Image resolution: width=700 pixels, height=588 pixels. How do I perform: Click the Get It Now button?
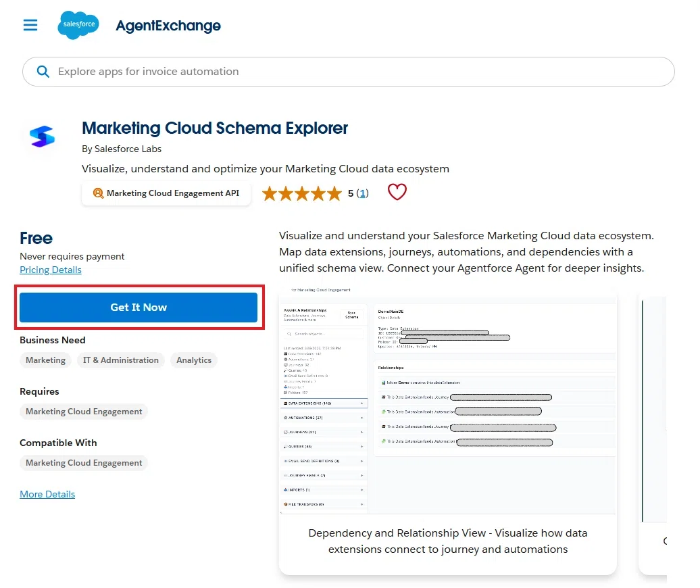[139, 307]
